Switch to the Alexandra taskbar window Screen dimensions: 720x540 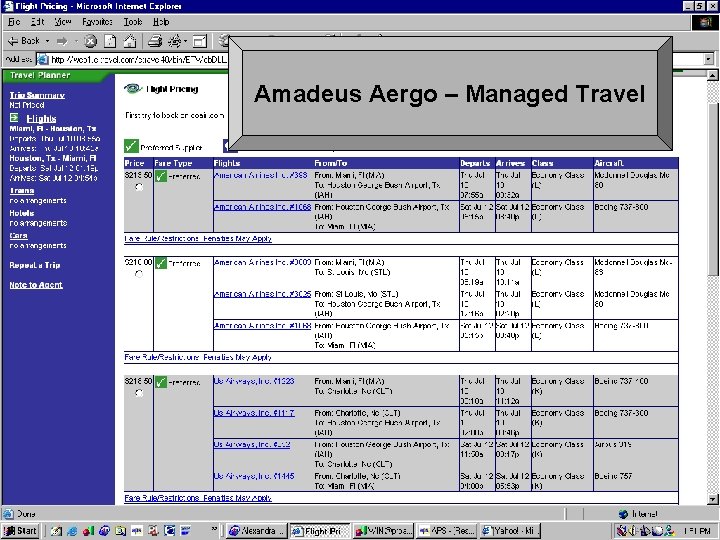258,531
